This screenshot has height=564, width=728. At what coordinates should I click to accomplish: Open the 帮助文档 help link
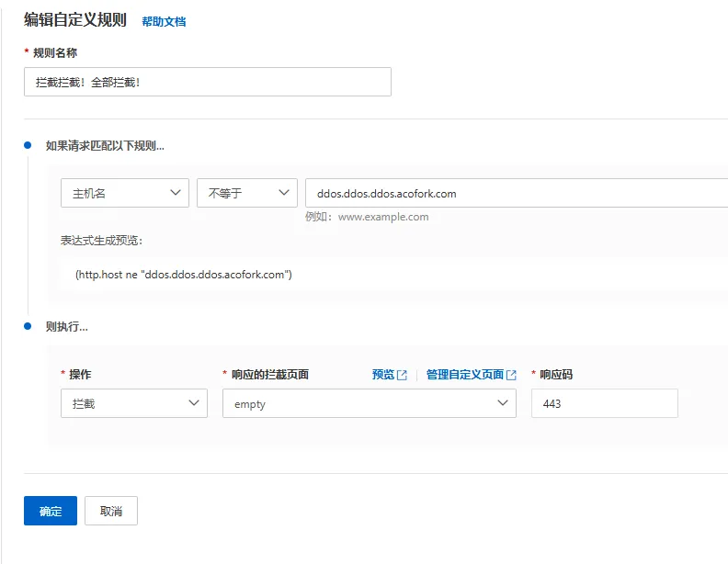(164, 21)
